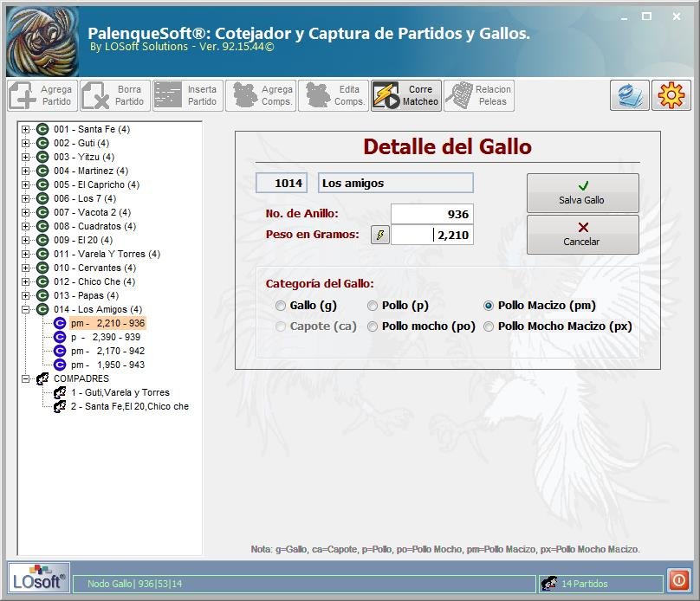Click the Cancelar button

coord(582,234)
